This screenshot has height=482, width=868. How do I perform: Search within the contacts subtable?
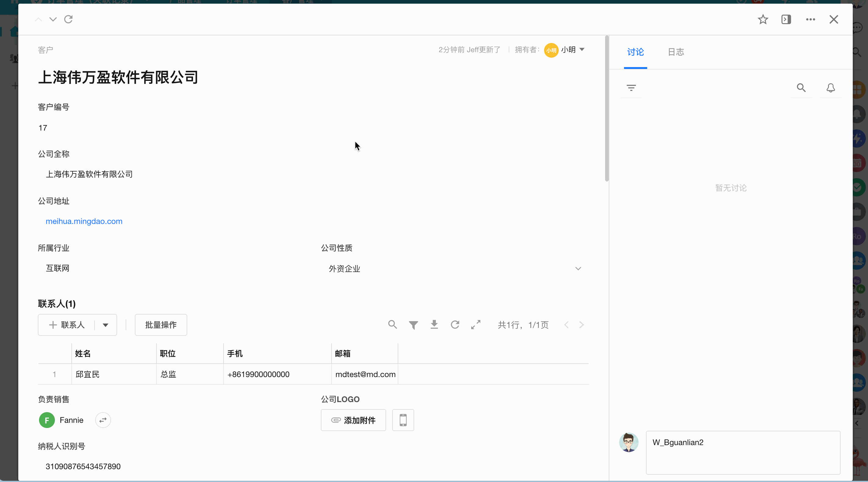392,325
